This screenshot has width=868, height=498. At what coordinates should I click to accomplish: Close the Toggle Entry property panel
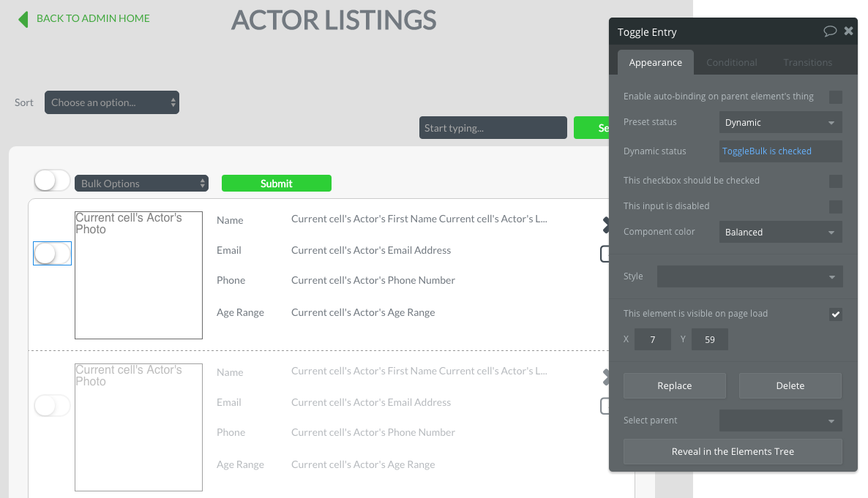click(848, 31)
